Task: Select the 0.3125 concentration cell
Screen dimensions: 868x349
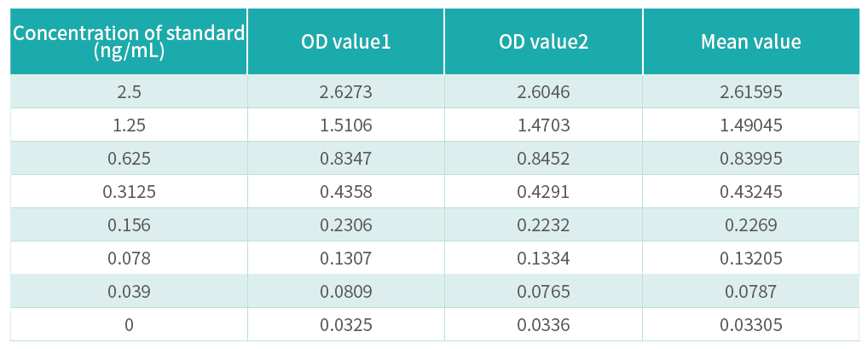Action: point(129,191)
